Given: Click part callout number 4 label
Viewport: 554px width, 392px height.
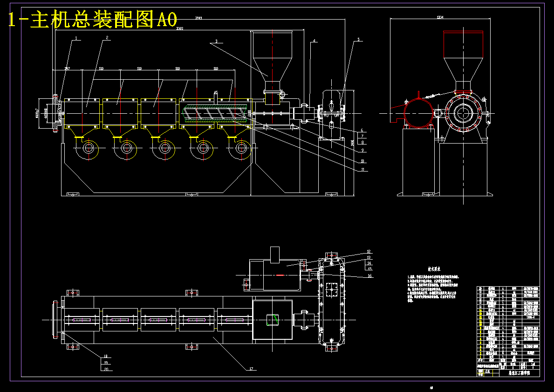Looking at the screenshot, I should tap(314, 40).
